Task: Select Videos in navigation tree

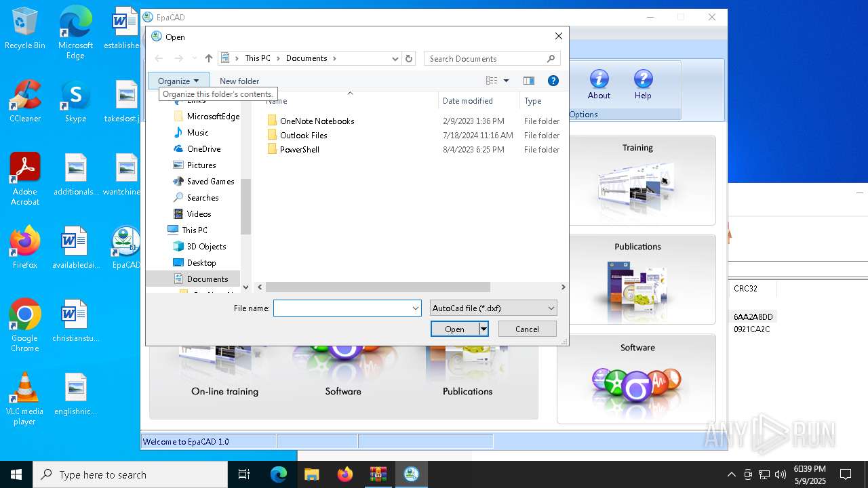Action: pyautogui.click(x=199, y=213)
